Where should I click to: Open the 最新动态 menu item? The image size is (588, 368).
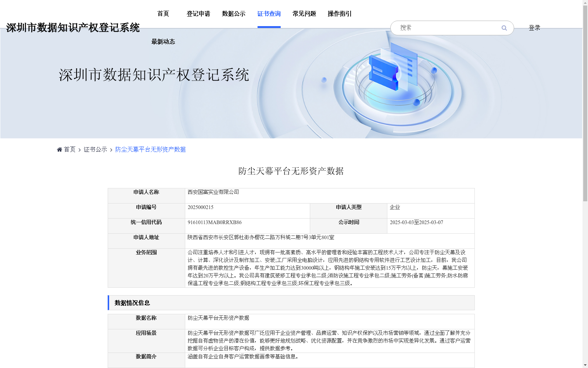[163, 42]
